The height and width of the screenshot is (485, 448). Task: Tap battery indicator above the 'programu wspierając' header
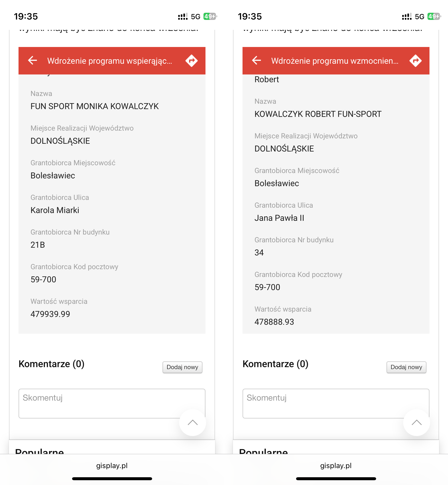[210, 17]
